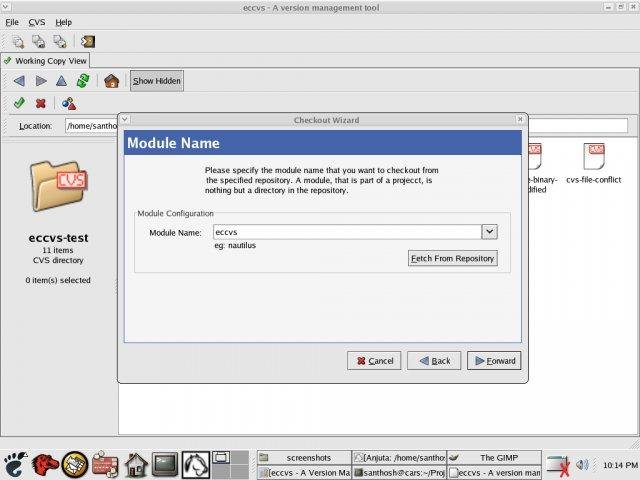Viewport: 640px width, 480px height.
Task: Click the brown exit arrow toolbar icon
Action: click(88, 41)
